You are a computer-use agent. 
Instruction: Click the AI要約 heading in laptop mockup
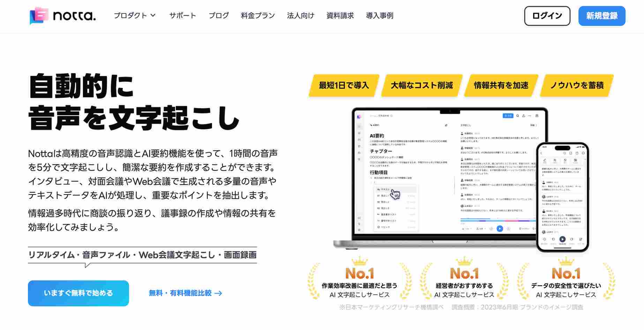[377, 136]
